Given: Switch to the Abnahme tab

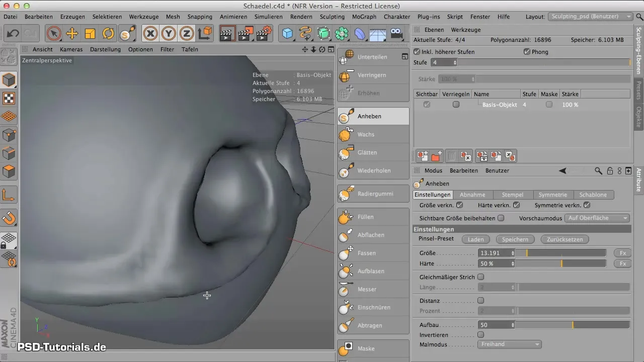Looking at the screenshot, I should pos(472,195).
